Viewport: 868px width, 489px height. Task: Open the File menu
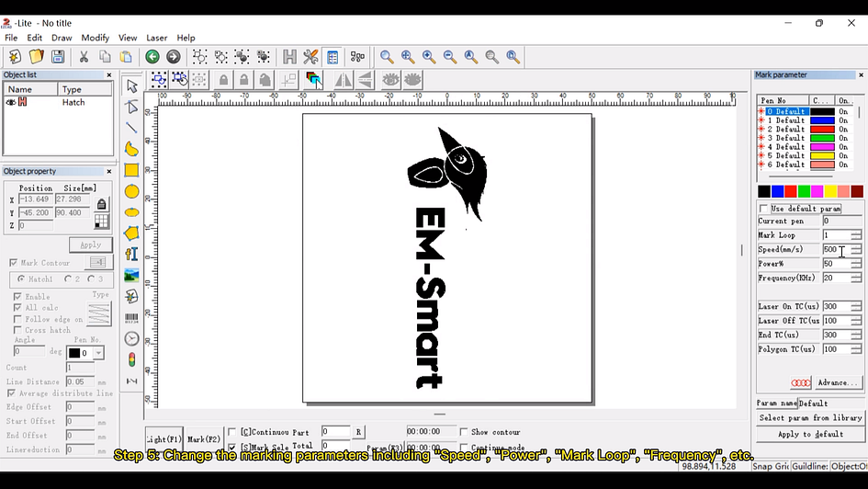click(x=11, y=38)
